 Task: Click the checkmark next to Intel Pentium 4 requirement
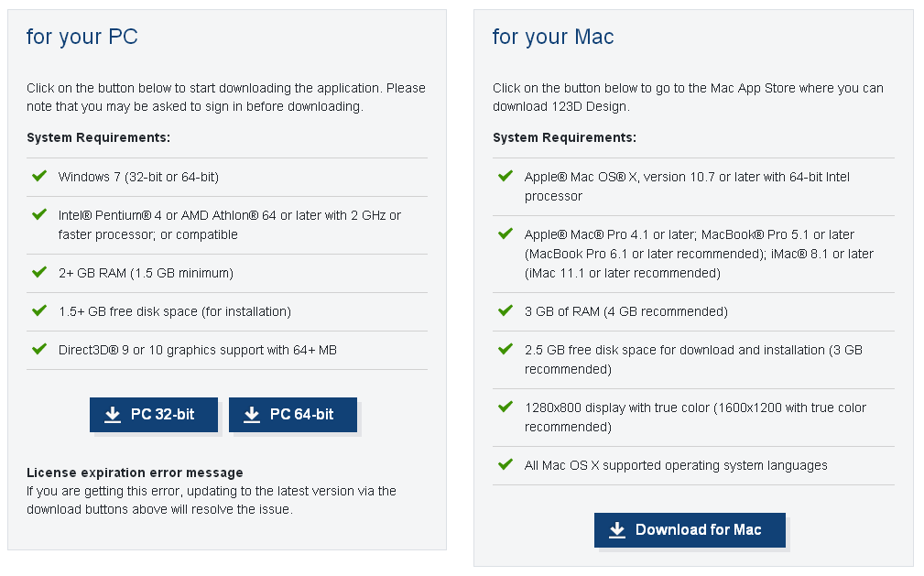[39, 214]
